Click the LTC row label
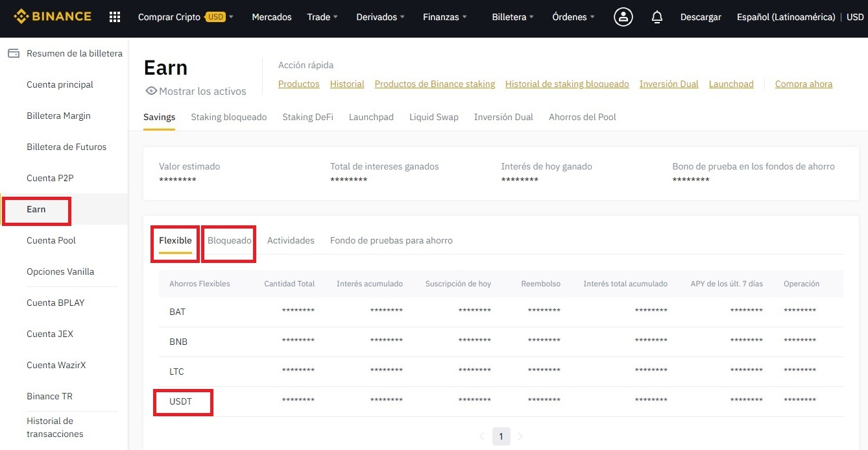This screenshot has height=450, width=868. click(x=176, y=371)
